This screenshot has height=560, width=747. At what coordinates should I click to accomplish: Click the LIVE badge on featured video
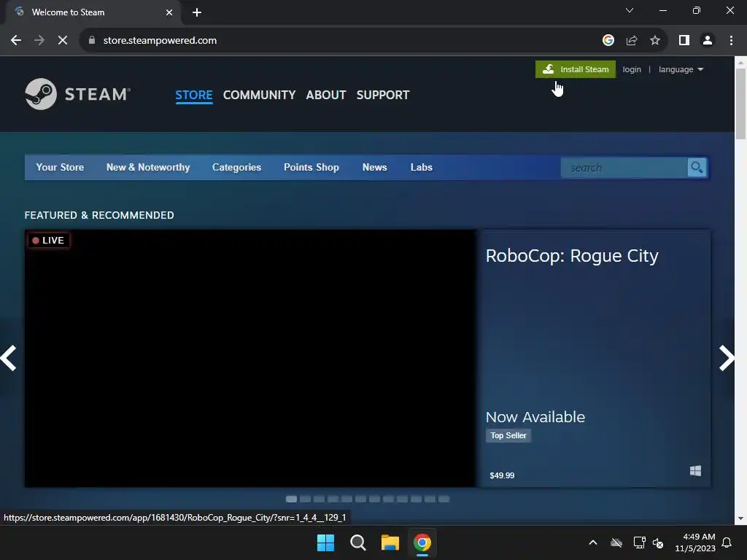pos(49,240)
